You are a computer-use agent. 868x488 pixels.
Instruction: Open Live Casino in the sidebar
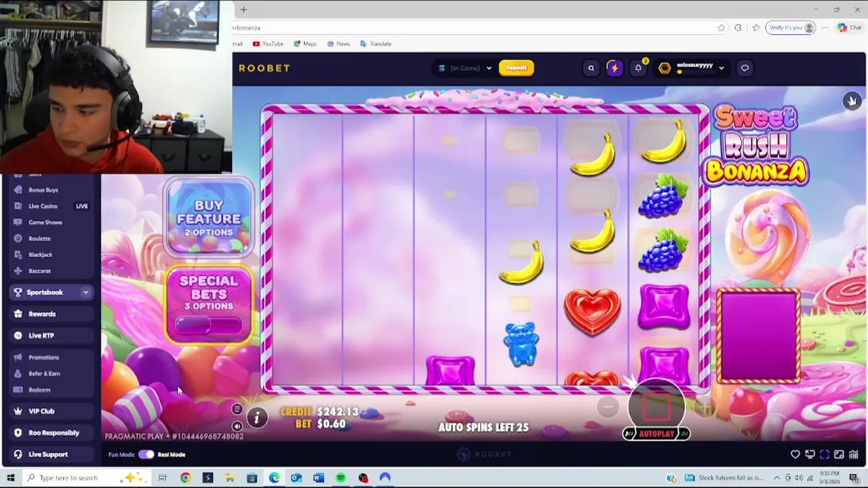pyautogui.click(x=51, y=206)
